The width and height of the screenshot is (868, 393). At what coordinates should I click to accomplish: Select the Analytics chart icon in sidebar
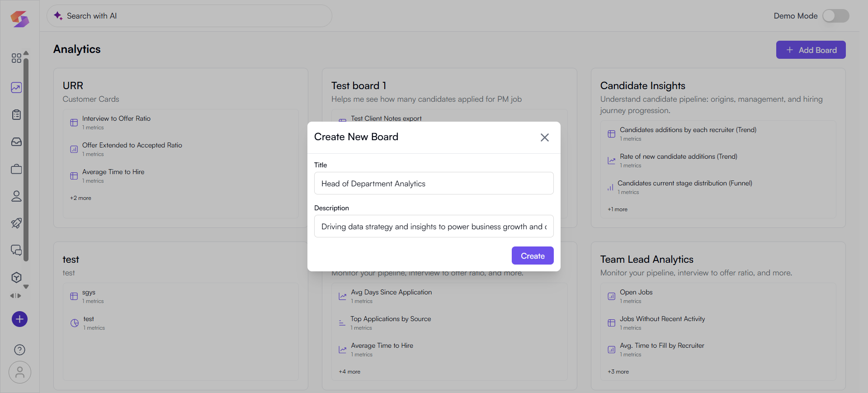tap(16, 88)
